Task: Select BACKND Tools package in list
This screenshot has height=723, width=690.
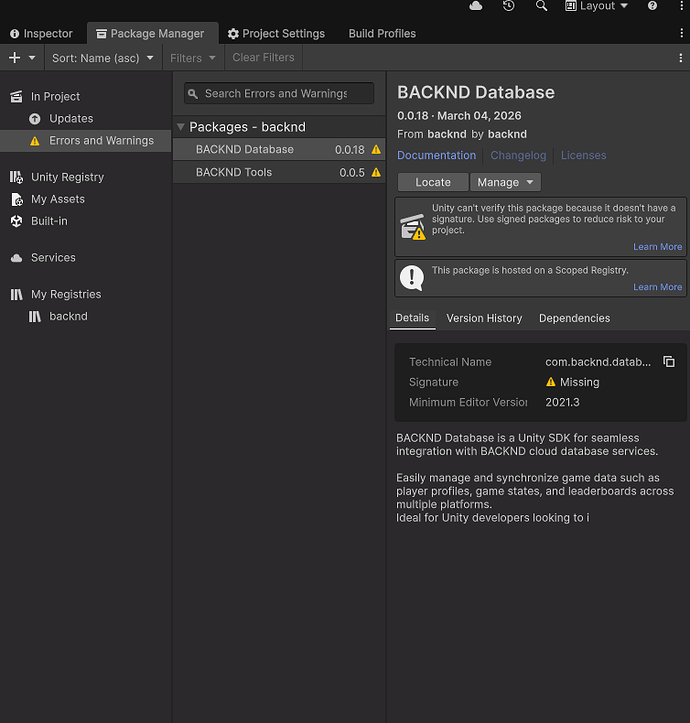Action: pos(234,173)
